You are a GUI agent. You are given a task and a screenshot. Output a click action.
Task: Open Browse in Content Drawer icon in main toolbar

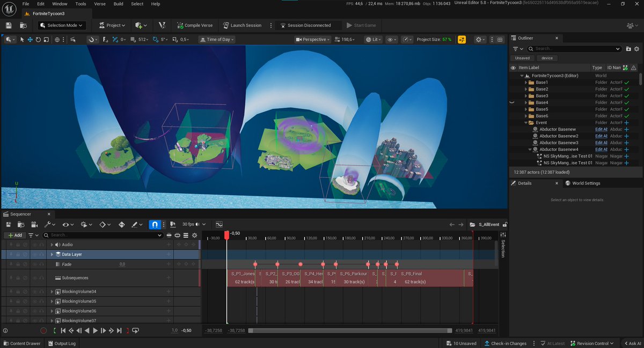pos(23,25)
